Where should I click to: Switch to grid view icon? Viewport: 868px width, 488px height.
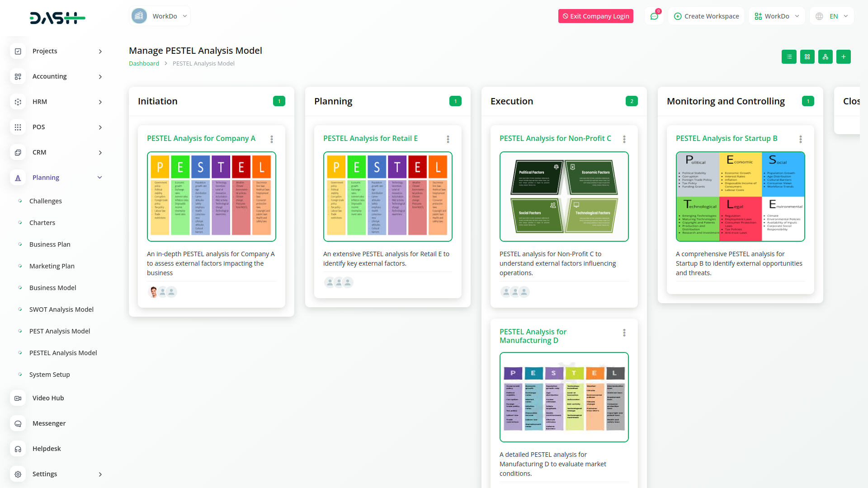[807, 57]
